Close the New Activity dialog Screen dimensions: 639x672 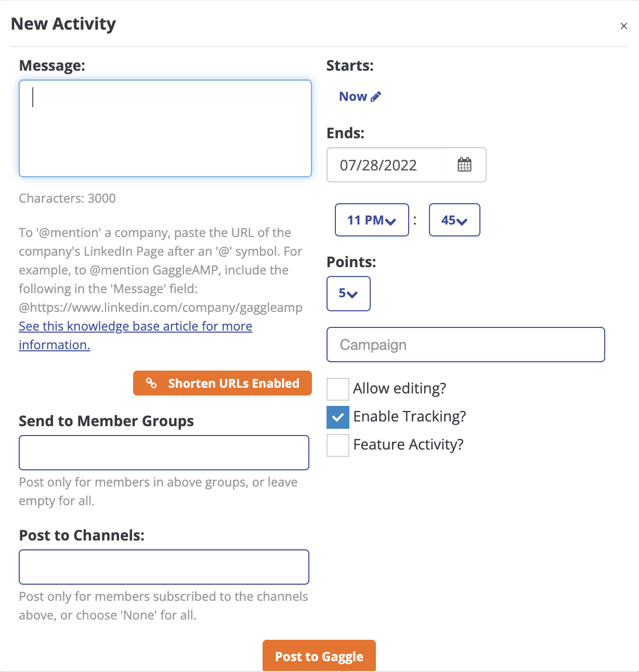624,26
